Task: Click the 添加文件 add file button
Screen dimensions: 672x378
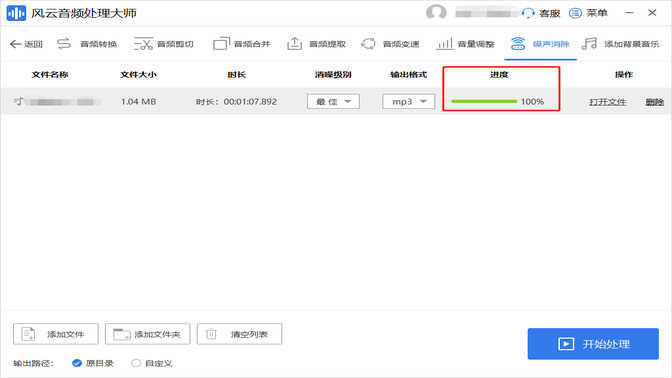Action: tap(56, 334)
